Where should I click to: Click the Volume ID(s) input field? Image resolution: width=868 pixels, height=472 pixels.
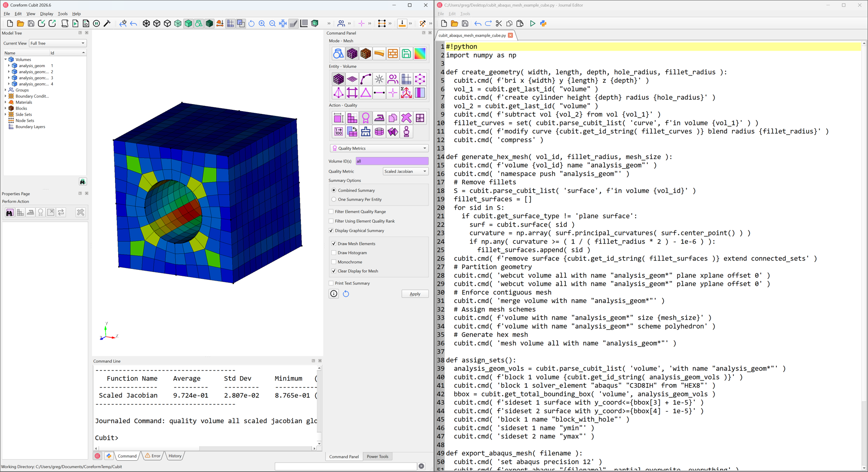(392, 161)
